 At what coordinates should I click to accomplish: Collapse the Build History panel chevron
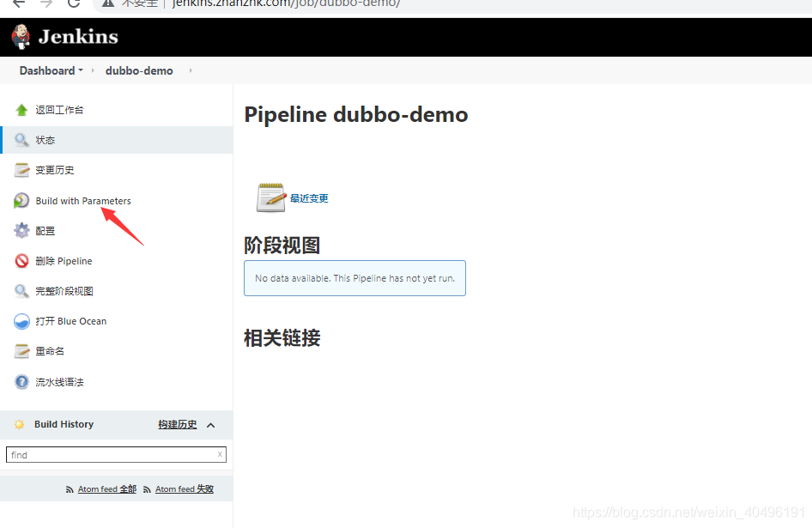pyautogui.click(x=211, y=426)
